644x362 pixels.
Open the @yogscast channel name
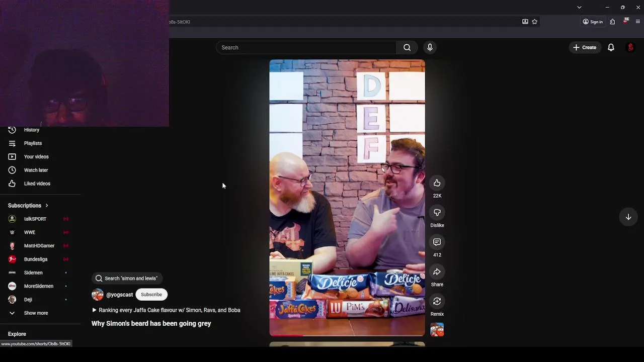(119, 295)
